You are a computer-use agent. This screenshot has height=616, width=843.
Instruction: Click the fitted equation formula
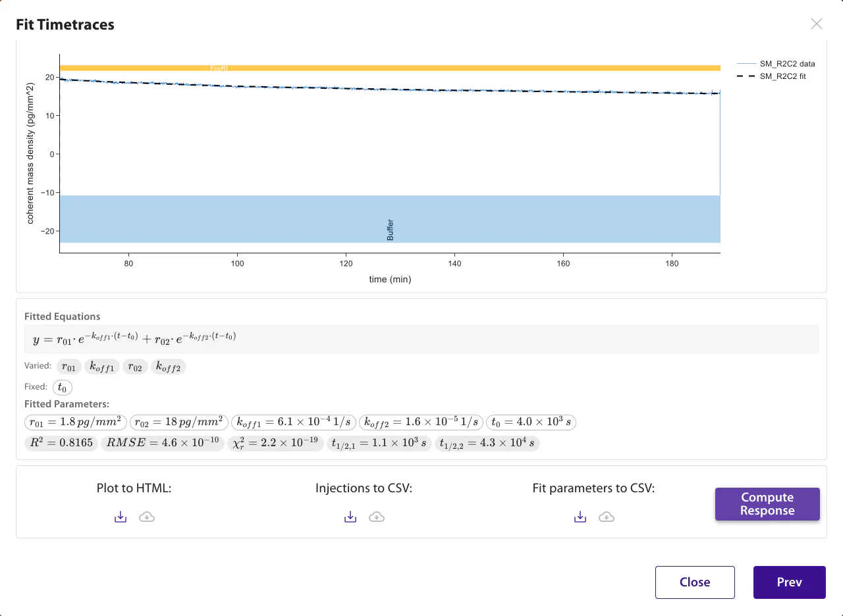point(135,338)
